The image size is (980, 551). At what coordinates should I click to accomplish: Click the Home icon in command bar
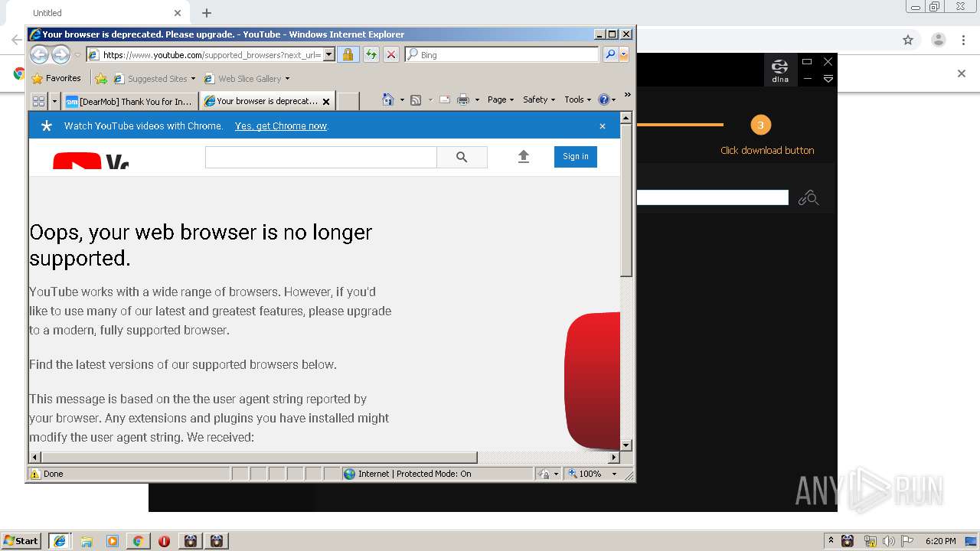388,99
